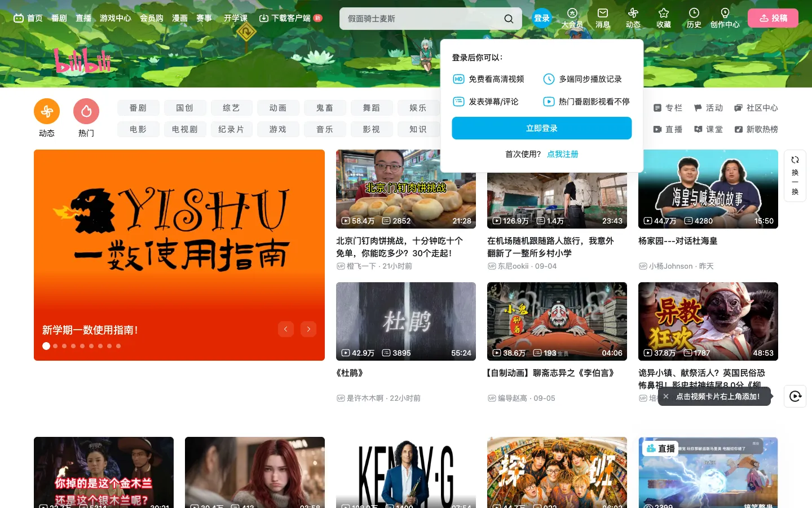Select the 舞蹈 category tag
812x508 pixels.
click(372, 108)
